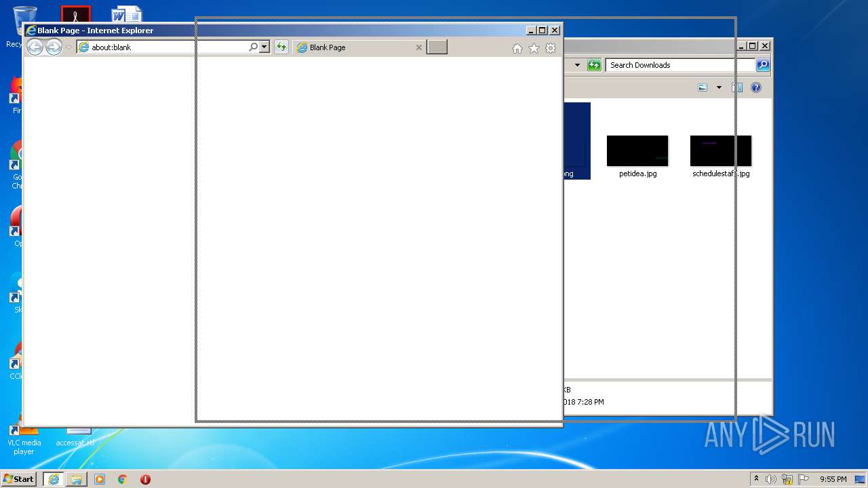Toggle the preview pane in Explorer
This screenshot has width=868, height=488.
[737, 87]
